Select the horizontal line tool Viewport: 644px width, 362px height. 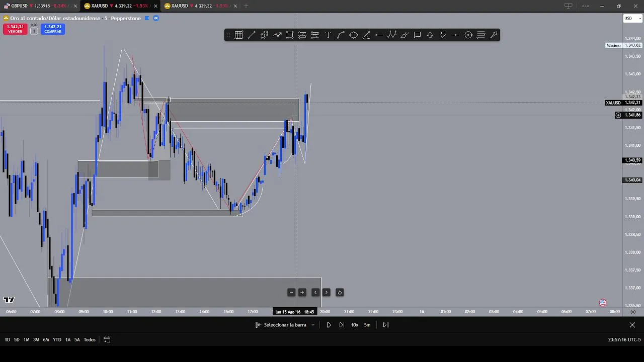coord(379,35)
